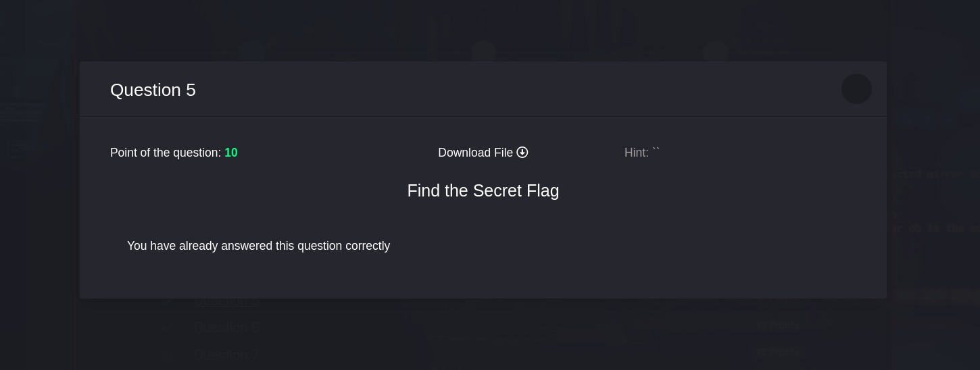980x370 pixels.
Task: Open the Download File link
Action: click(483, 153)
